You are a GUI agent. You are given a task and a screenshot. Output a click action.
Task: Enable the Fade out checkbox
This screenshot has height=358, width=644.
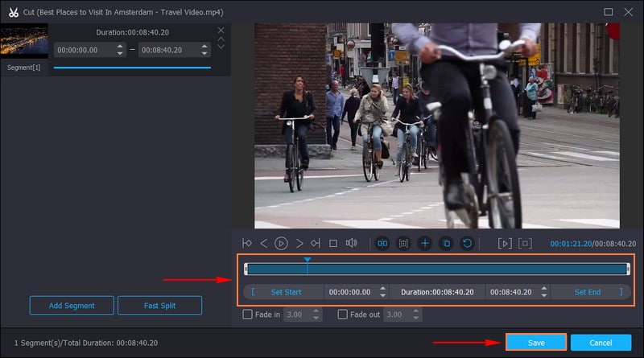coord(343,315)
